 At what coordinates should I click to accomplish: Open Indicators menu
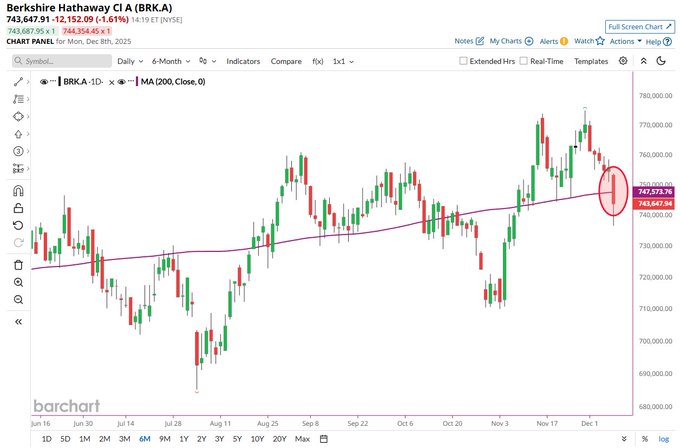tap(243, 61)
